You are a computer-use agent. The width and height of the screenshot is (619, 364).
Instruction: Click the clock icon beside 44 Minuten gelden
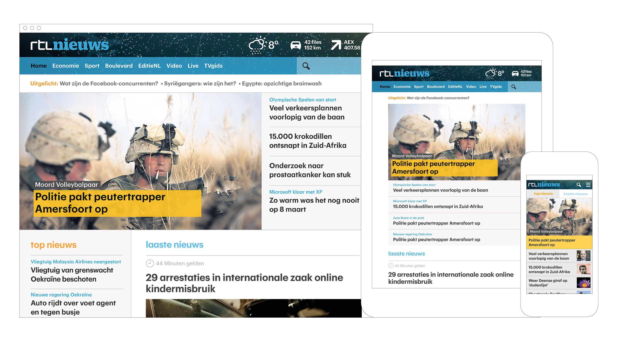[150, 263]
